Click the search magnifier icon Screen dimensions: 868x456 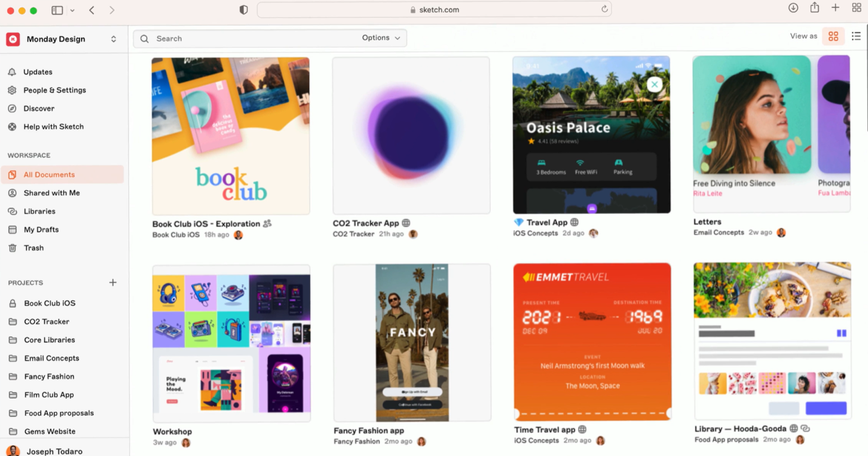[x=144, y=38]
